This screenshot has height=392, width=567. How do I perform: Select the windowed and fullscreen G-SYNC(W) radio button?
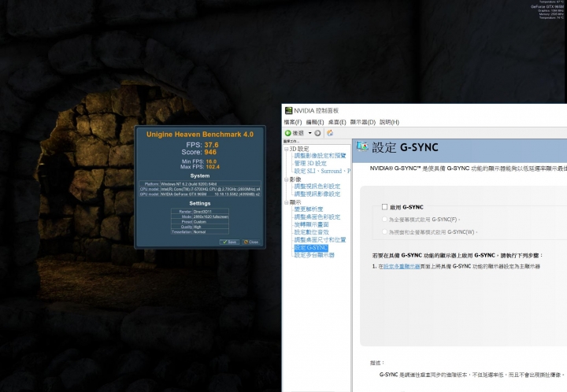point(384,232)
